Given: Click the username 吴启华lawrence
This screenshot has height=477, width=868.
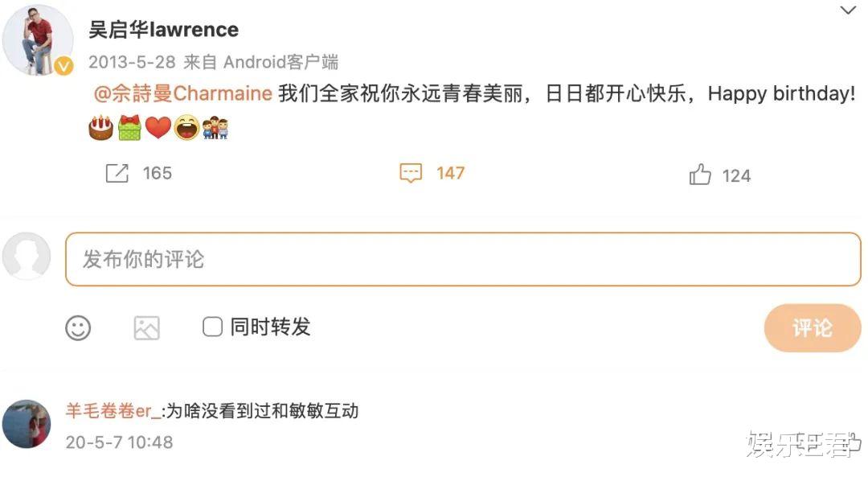Looking at the screenshot, I should pos(164,29).
